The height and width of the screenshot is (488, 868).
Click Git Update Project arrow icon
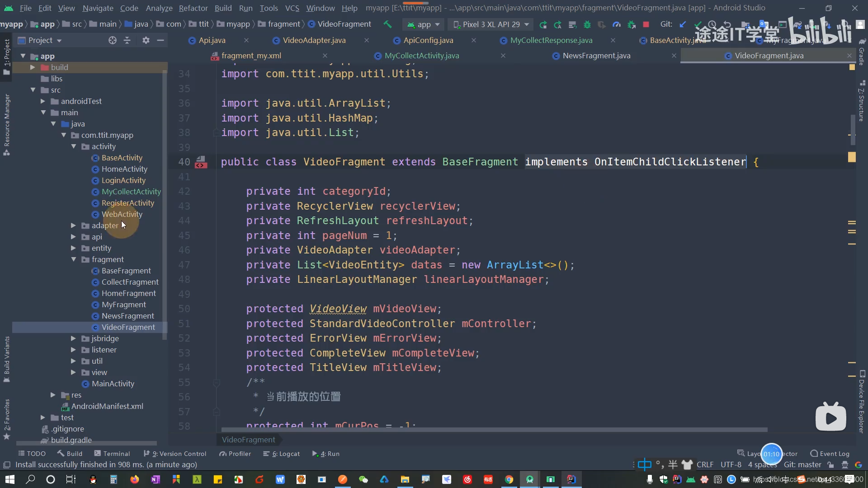coord(683,24)
